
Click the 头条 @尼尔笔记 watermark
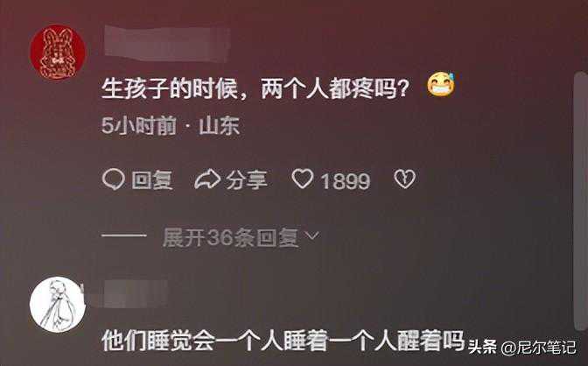521,347
